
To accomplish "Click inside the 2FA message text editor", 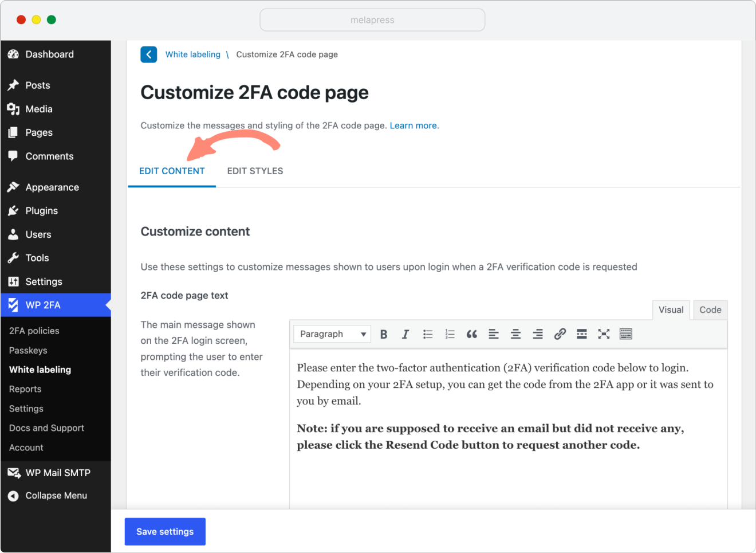I will (509, 429).
